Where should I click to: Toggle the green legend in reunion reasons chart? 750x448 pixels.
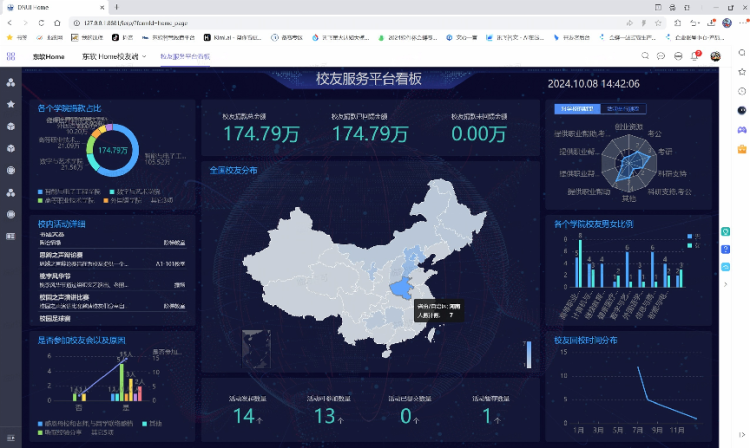click(x=60, y=432)
